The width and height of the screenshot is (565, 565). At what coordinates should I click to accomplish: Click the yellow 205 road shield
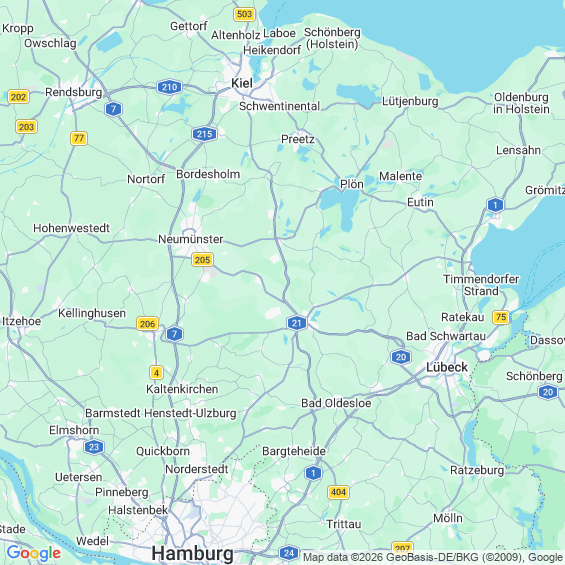(x=202, y=259)
